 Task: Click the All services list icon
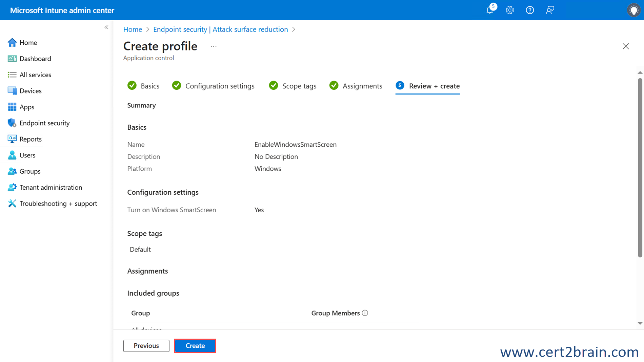point(12,74)
